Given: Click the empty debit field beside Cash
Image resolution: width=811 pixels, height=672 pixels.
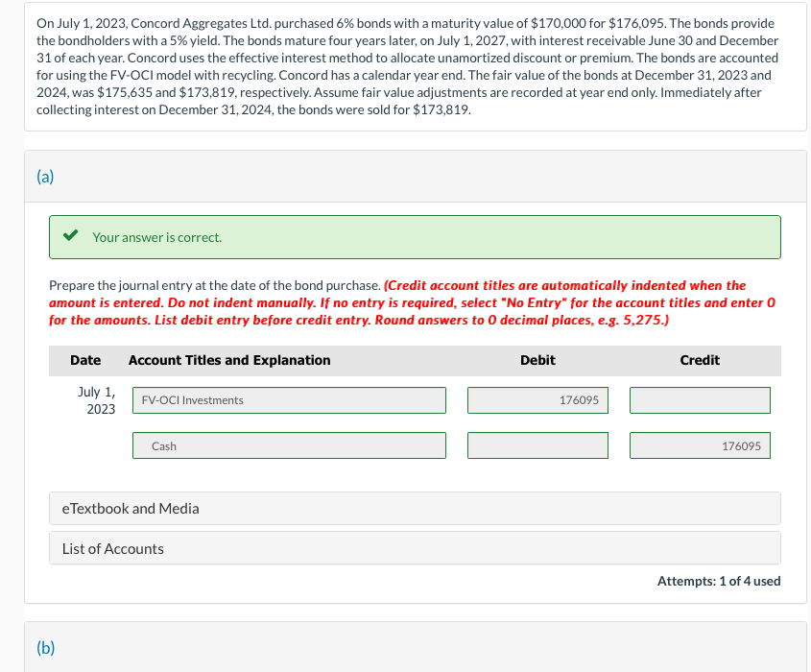Looking at the screenshot, I should coord(537,445).
